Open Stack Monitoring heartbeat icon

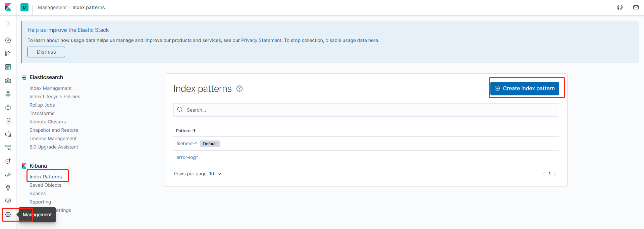pos(8,201)
